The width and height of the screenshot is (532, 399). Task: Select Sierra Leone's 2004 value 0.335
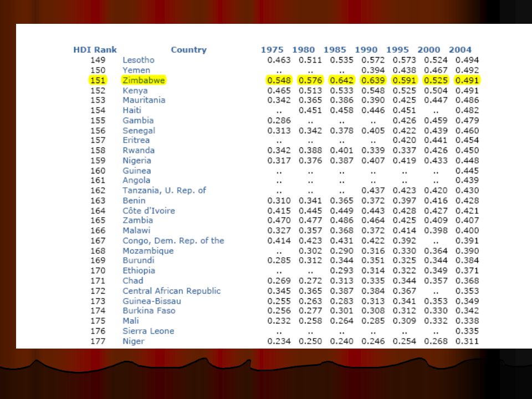(x=467, y=331)
